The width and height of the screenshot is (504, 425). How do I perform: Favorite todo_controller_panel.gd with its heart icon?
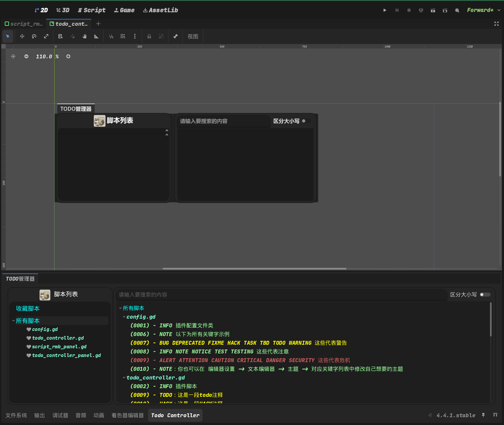(29, 356)
